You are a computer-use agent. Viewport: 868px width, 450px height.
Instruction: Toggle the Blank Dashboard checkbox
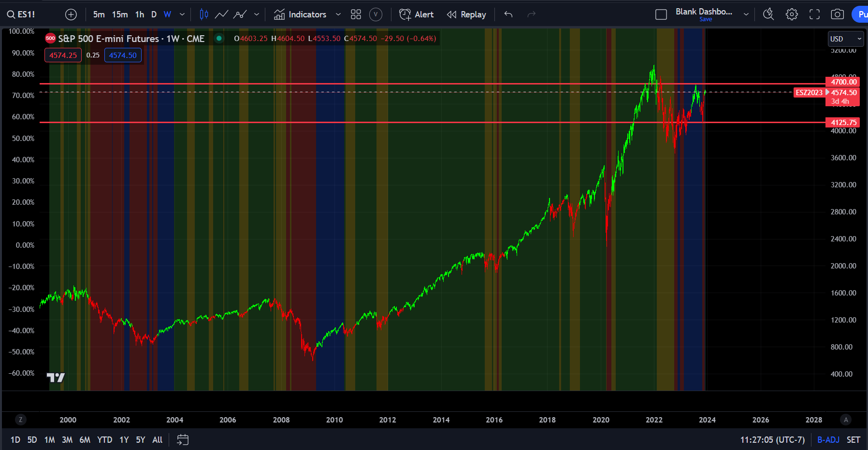click(661, 14)
